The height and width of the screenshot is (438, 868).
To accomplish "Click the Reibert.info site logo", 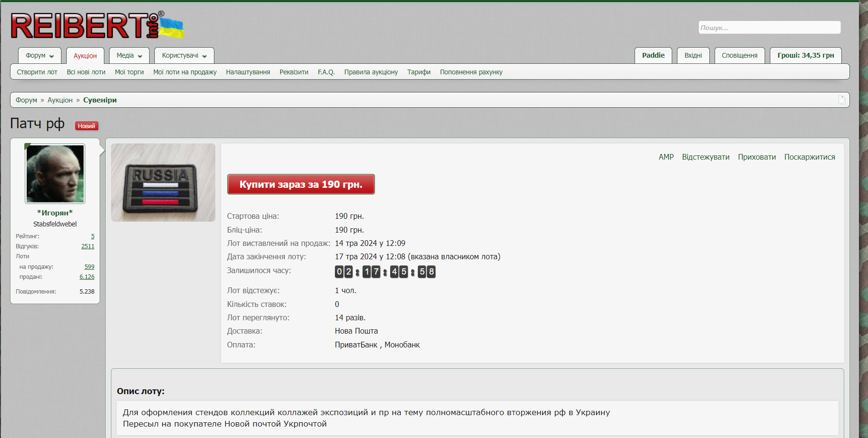I will pos(97,26).
